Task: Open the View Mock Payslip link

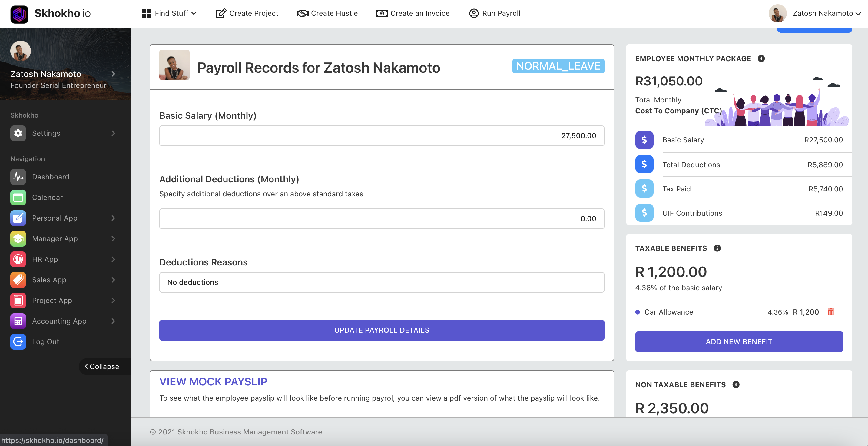Action: pos(213,381)
